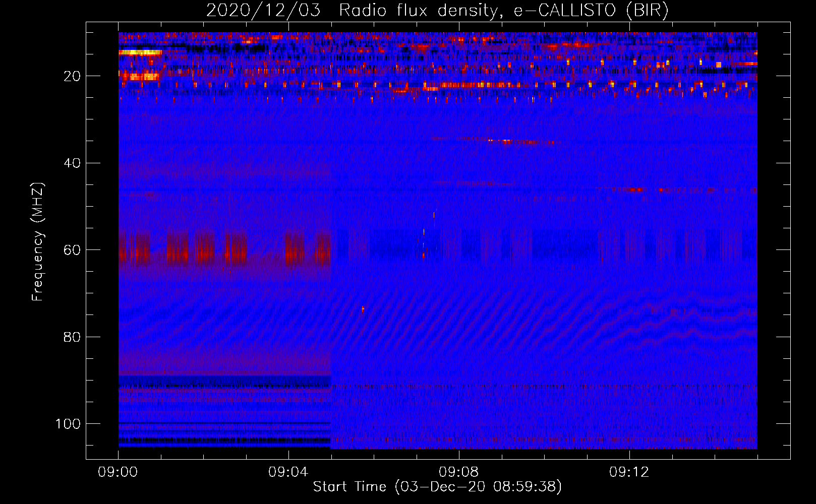Click the bright yellow burst near 09:00 at 20 MHz
The image size is (816, 504).
(139, 77)
